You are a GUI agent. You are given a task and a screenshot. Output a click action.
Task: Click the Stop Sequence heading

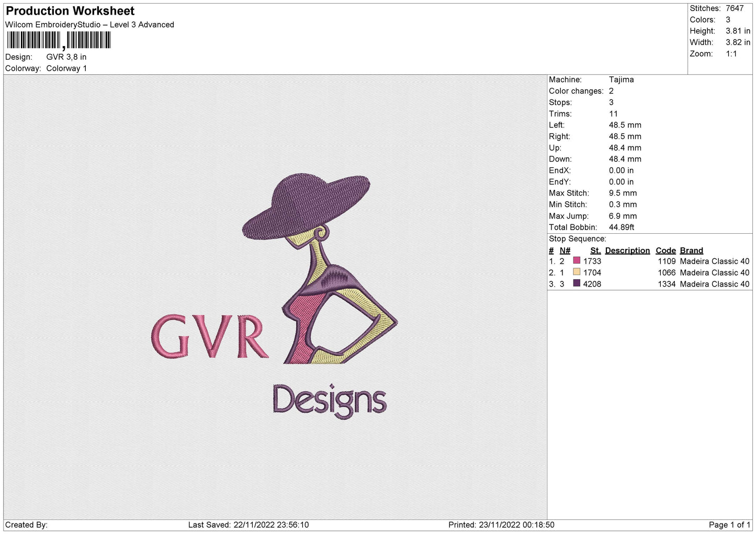coord(577,239)
